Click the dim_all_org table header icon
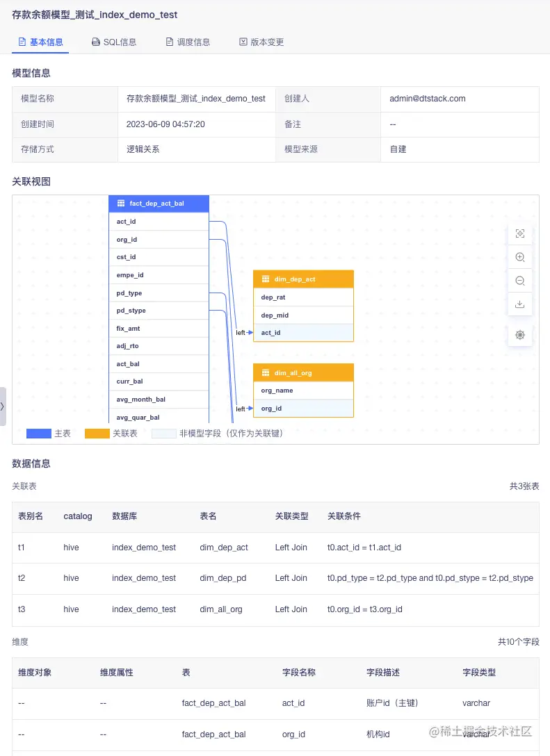550x756 pixels. click(266, 372)
